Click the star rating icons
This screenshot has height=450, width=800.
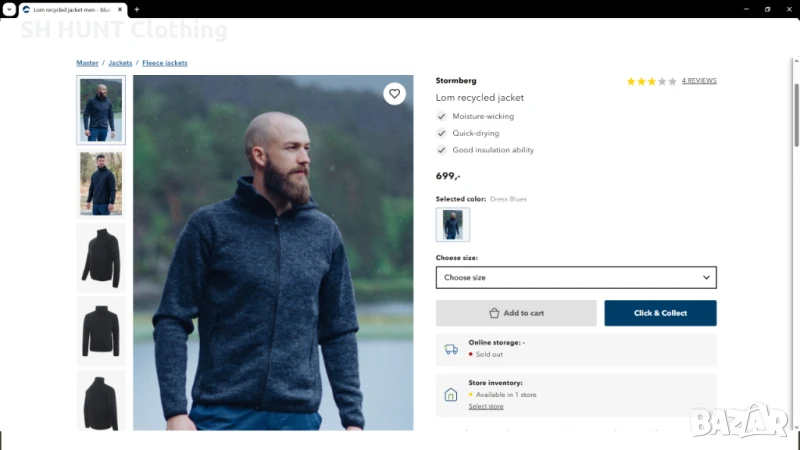click(651, 81)
